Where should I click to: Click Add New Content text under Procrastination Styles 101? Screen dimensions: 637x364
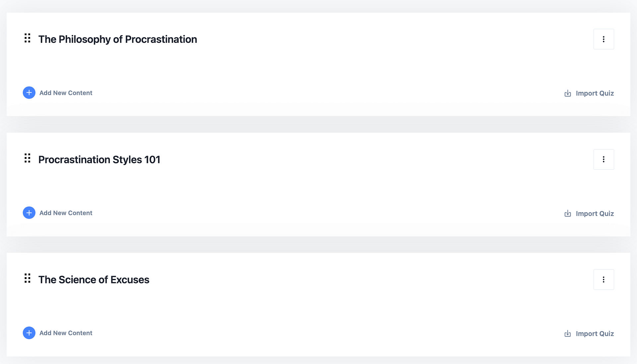click(66, 213)
